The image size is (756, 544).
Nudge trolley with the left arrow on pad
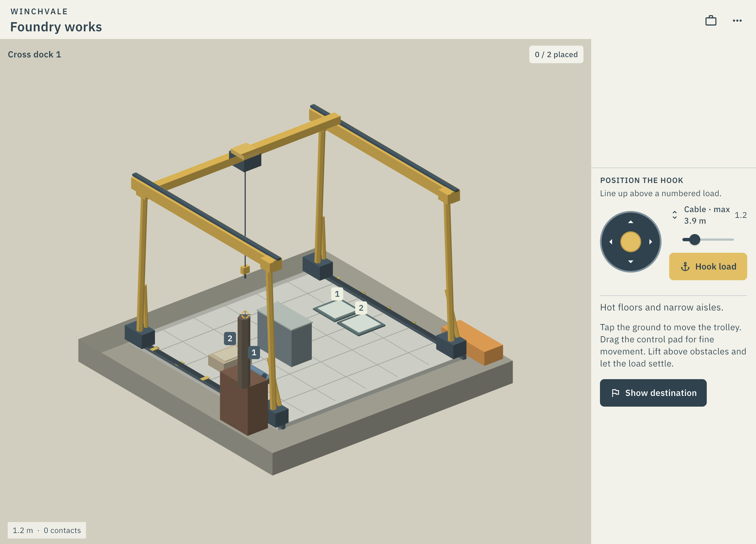(x=611, y=242)
